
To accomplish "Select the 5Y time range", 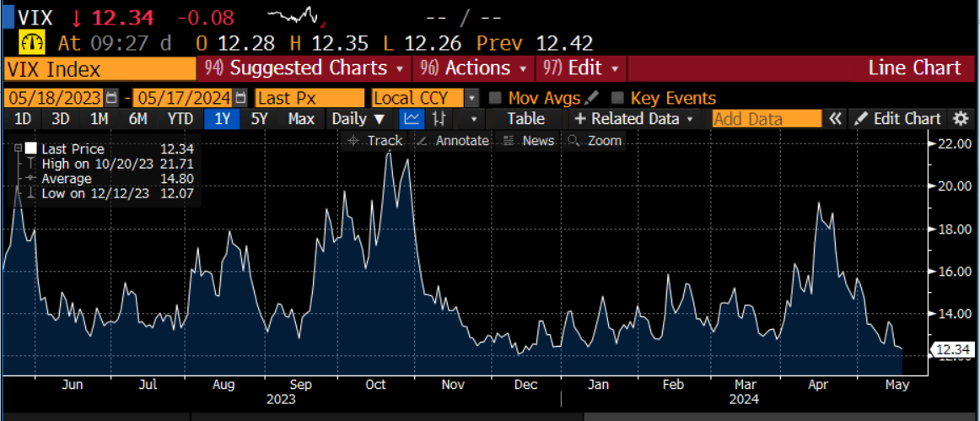I will coord(260,119).
